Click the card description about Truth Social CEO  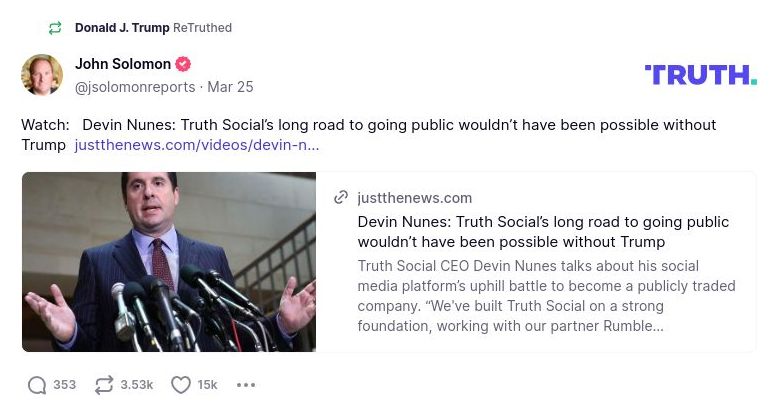[545, 296]
